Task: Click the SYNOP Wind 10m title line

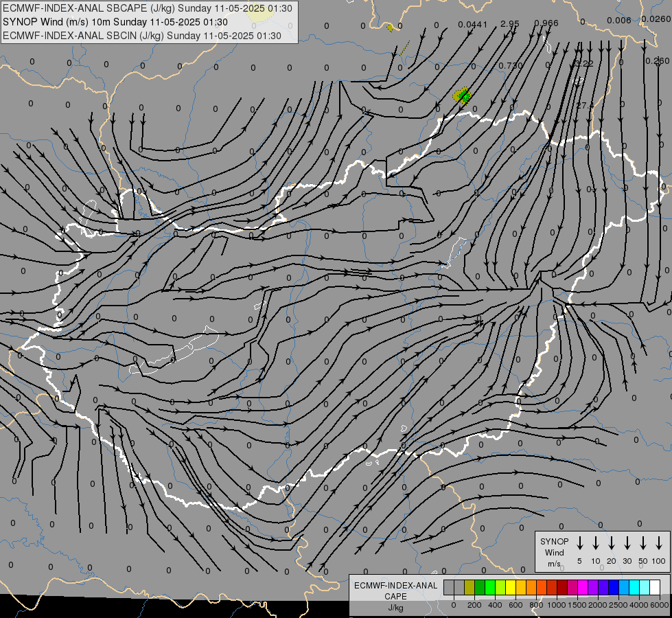Action: (x=115, y=22)
